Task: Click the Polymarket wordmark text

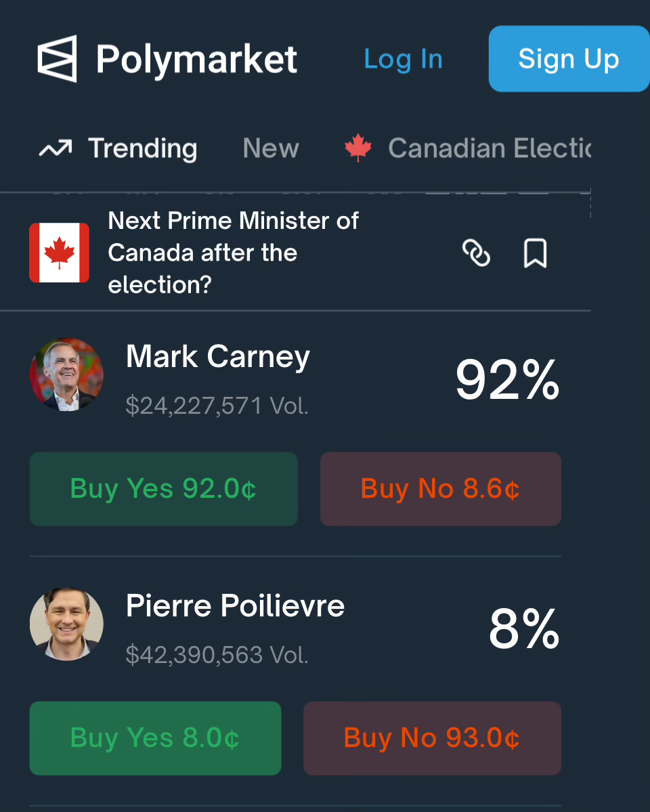Action: 196,60
